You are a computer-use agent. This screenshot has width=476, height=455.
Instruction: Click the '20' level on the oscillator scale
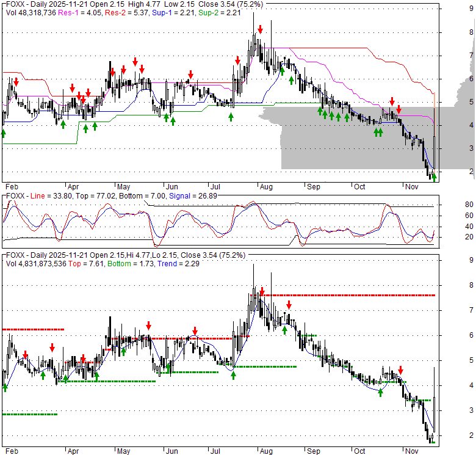pos(469,236)
